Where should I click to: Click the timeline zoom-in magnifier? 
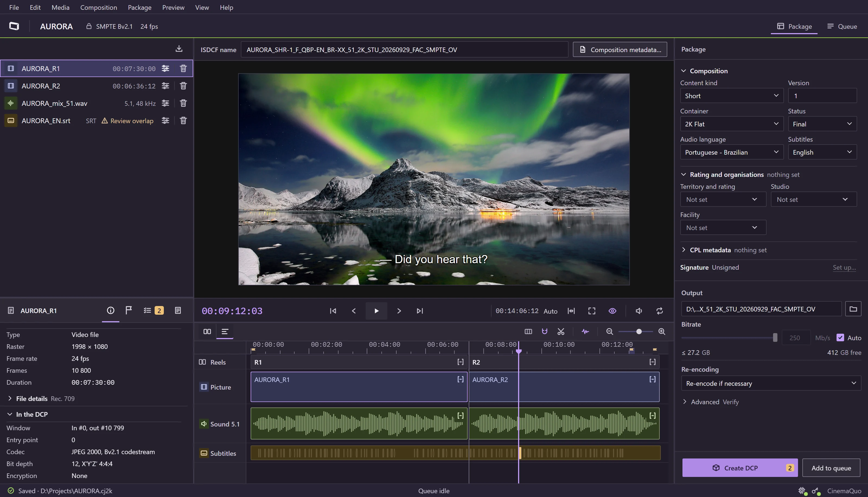pos(662,332)
